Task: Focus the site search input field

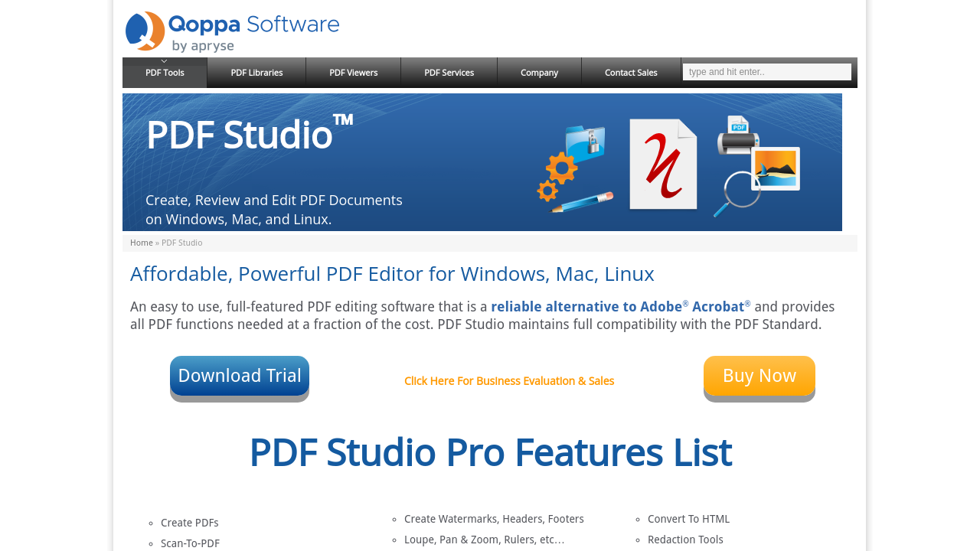Action: coord(766,72)
